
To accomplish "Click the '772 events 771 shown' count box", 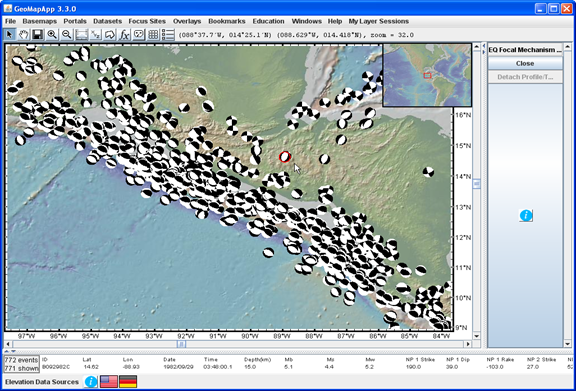I will 21,364.
